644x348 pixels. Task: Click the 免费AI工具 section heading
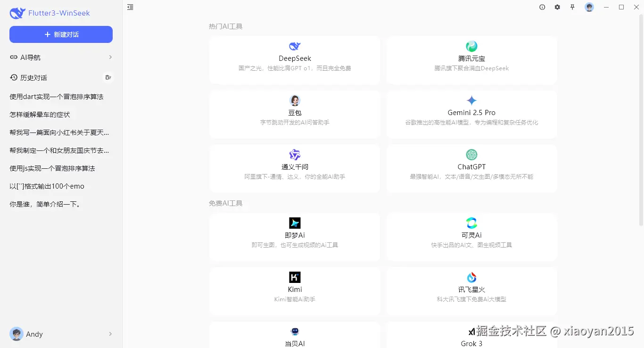tap(225, 203)
